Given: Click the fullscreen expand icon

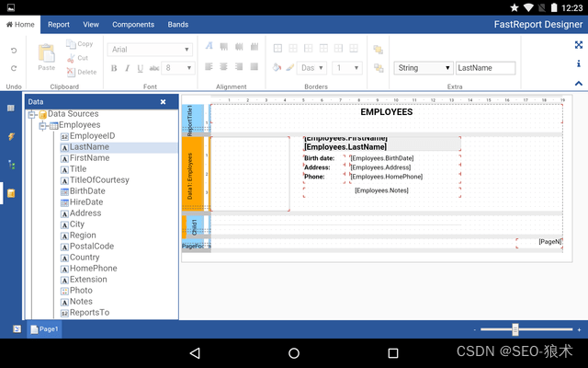Looking at the screenshot, I should pyautogui.click(x=579, y=45).
